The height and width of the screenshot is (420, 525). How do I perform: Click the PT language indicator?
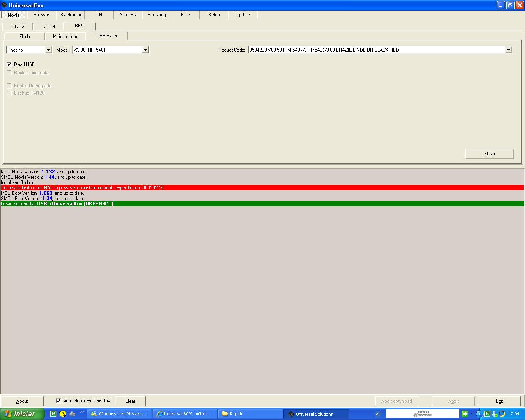[378, 414]
